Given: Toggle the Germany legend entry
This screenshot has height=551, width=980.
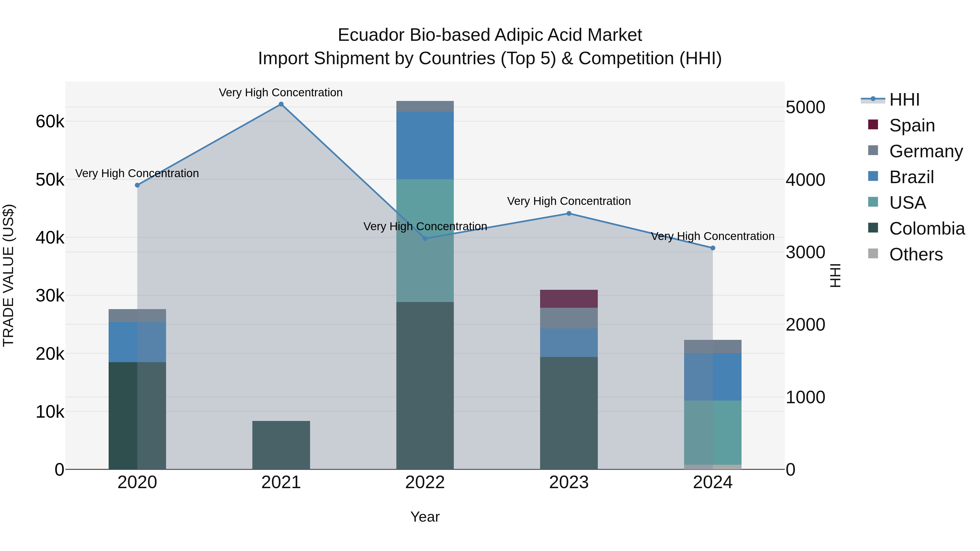Looking at the screenshot, I should (915, 151).
